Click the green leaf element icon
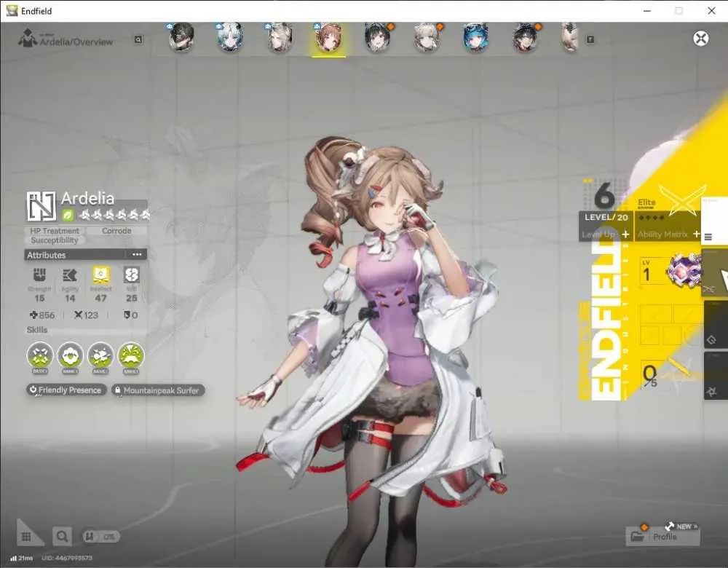 click(68, 215)
